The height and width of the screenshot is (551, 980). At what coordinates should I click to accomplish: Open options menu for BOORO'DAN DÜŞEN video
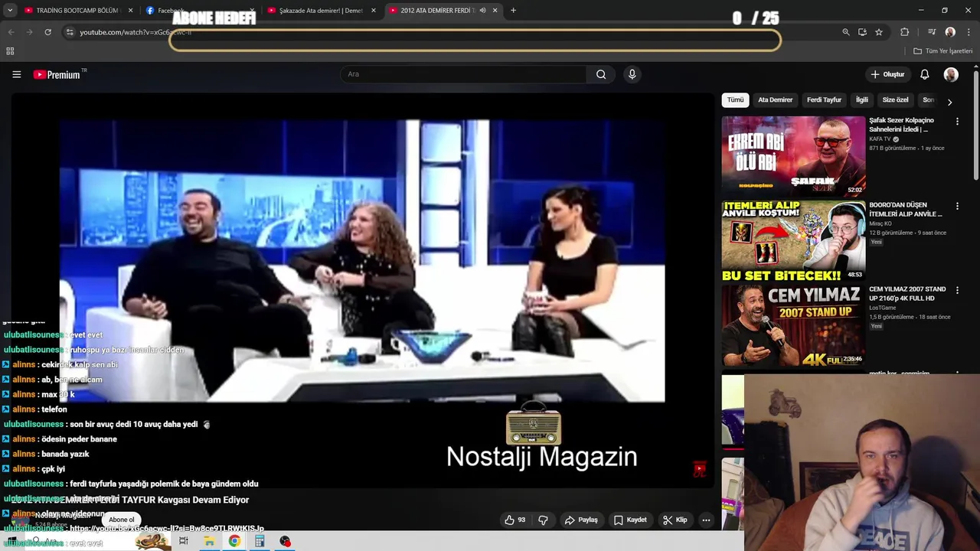pos(957,206)
